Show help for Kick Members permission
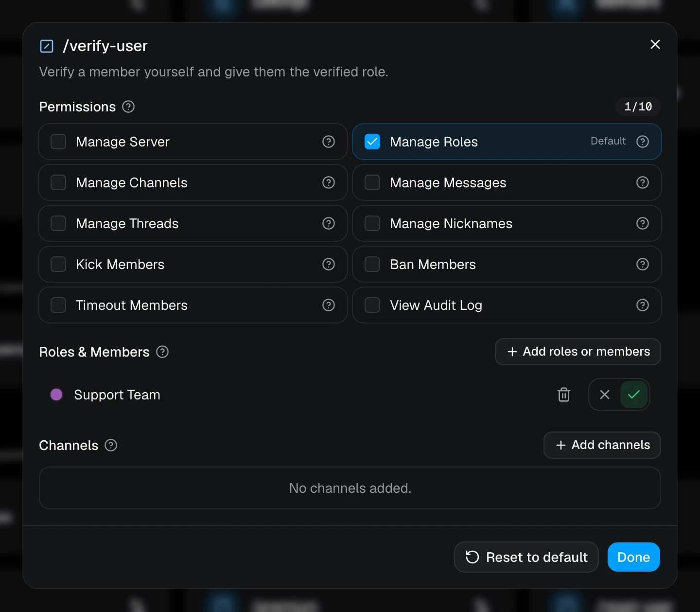 pyautogui.click(x=329, y=264)
